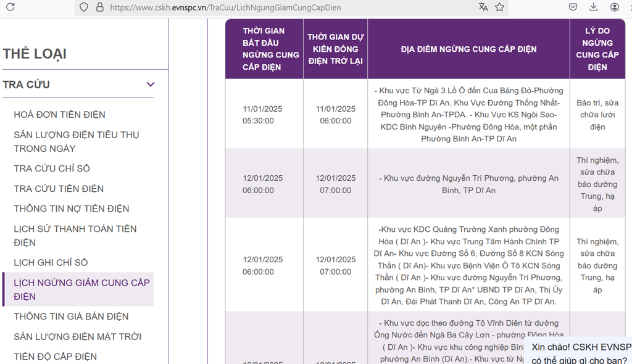The width and height of the screenshot is (632, 364).
Task: Open the downloads arrow icon
Action: point(594,7)
